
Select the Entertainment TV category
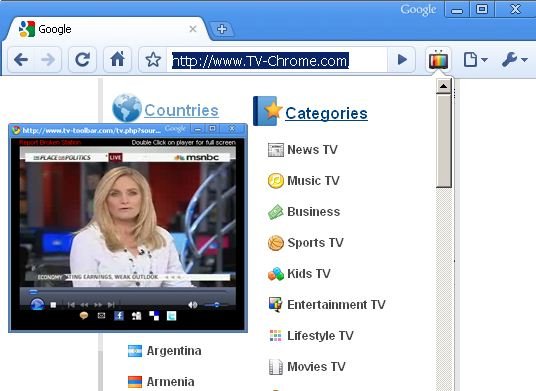click(x=336, y=305)
